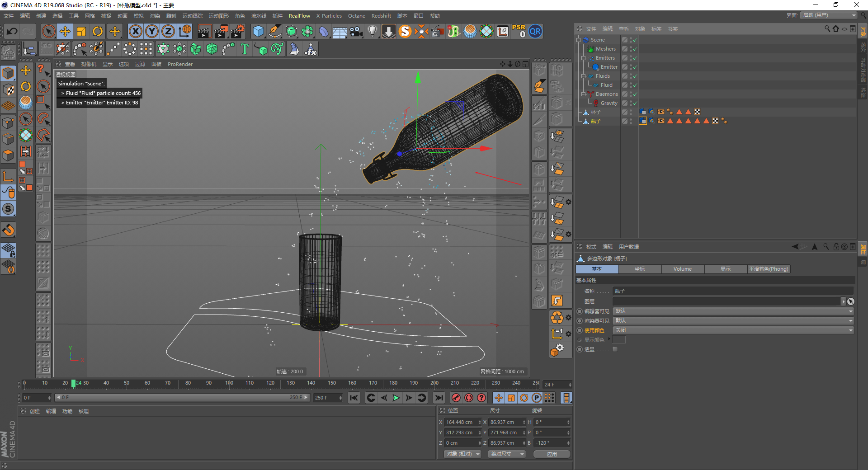Toggle the Emitter object enable checkmark
The image size is (868, 470).
click(x=635, y=67)
